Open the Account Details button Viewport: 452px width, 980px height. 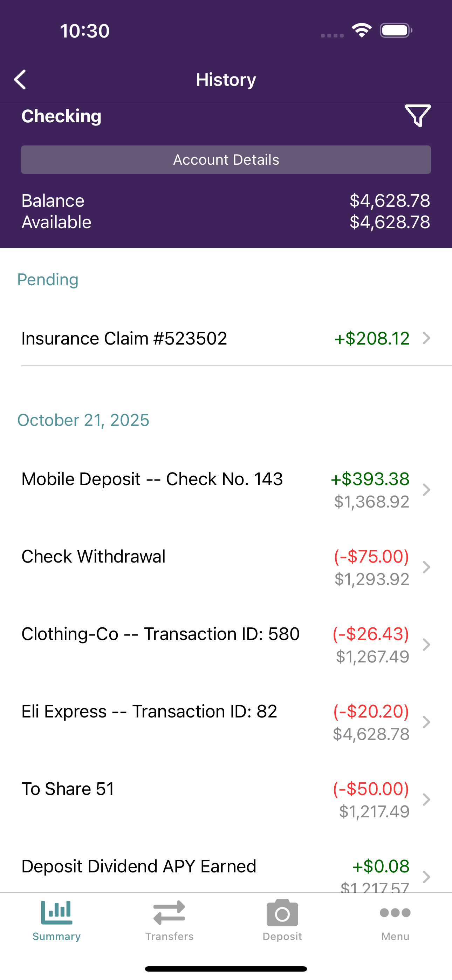(x=226, y=160)
